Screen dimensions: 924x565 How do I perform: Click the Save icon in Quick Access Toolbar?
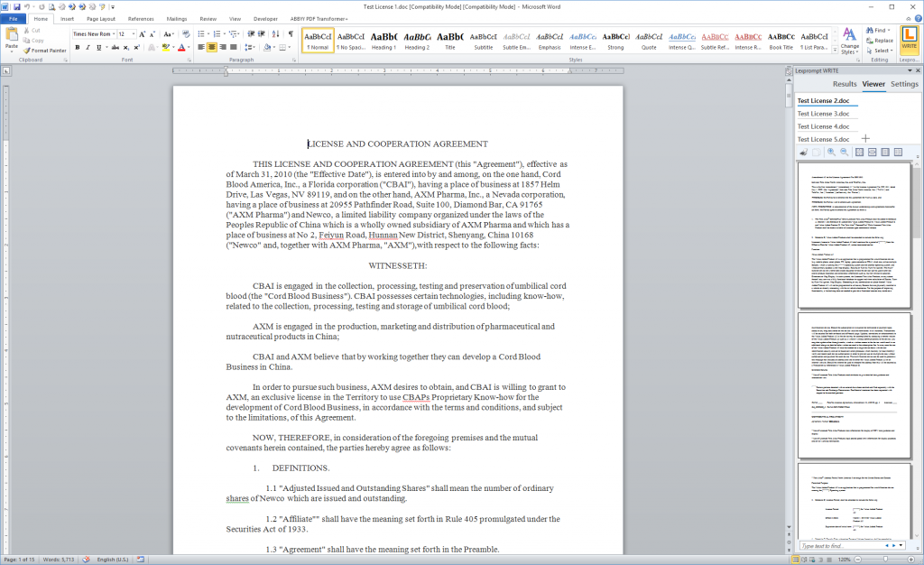tap(16, 7)
